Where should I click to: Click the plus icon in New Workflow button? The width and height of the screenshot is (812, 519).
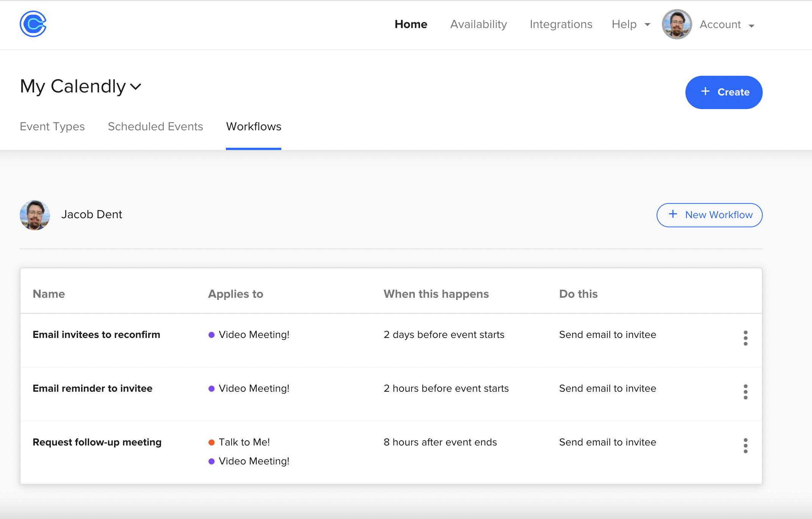coord(673,214)
